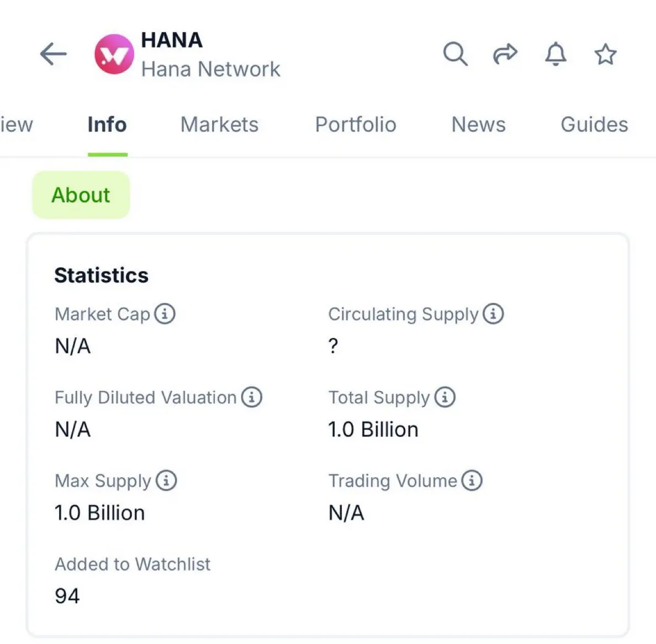Show Max Supply info tooltip

click(x=167, y=481)
